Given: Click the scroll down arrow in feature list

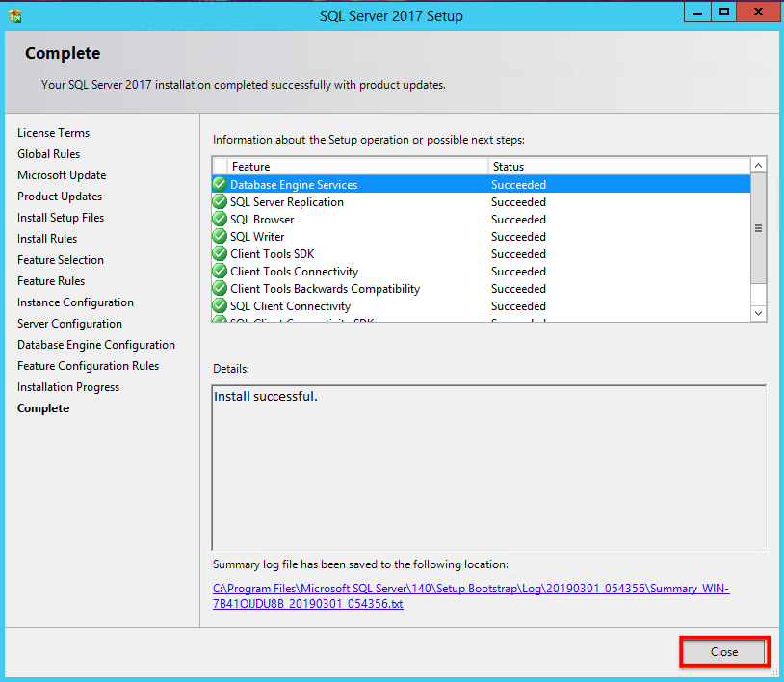Looking at the screenshot, I should click(x=759, y=313).
